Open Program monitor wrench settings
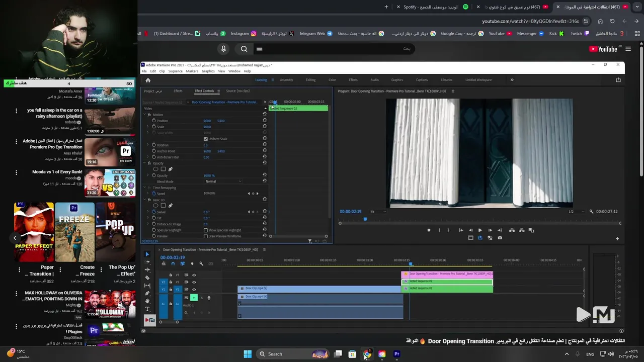This screenshot has height=362, width=644. click(591, 212)
